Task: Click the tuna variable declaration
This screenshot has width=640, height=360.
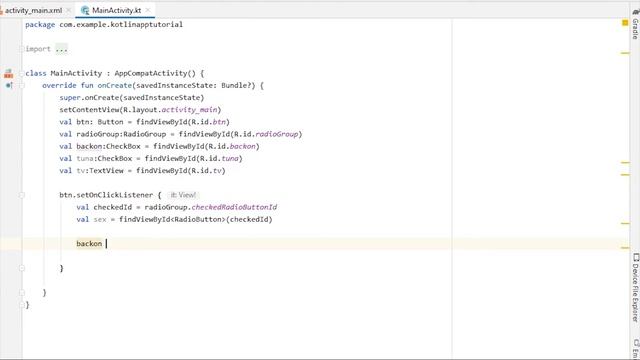Action: pos(85,158)
